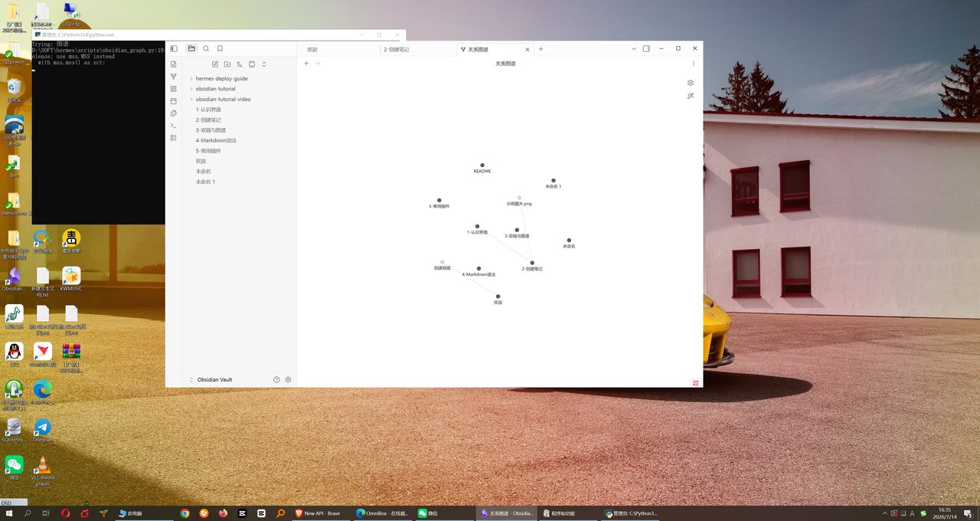Open the tab list dropdown
This screenshot has width=980, height=521.
point(634,48)
